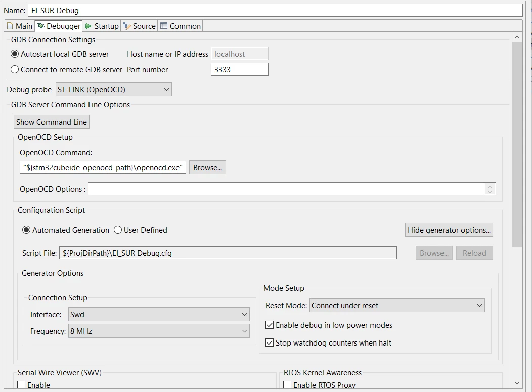Click the Source tab icon
This screenshot has width=532, height=392.
(127, 26)
